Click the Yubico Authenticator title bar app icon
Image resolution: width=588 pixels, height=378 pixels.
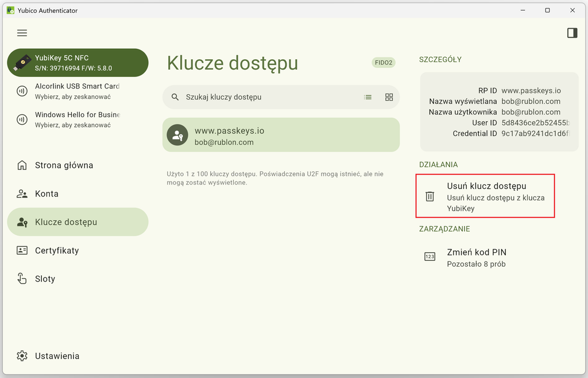[10, 10]
